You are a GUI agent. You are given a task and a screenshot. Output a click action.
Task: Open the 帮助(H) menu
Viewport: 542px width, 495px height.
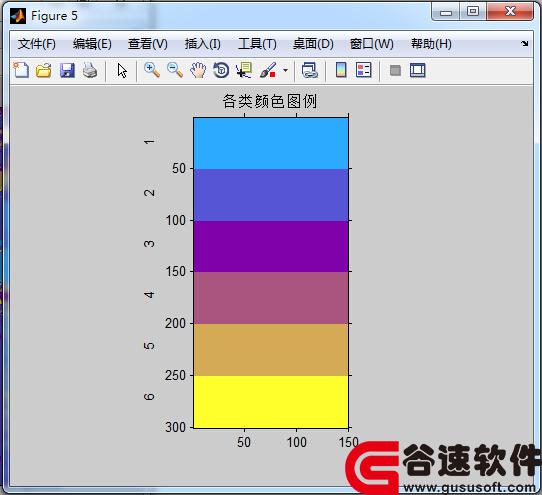coord(431,44)
